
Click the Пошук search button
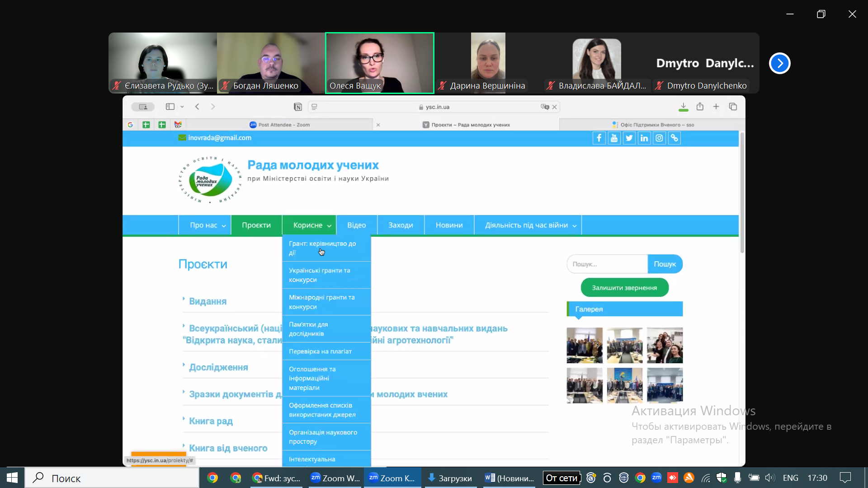[665, 264]
